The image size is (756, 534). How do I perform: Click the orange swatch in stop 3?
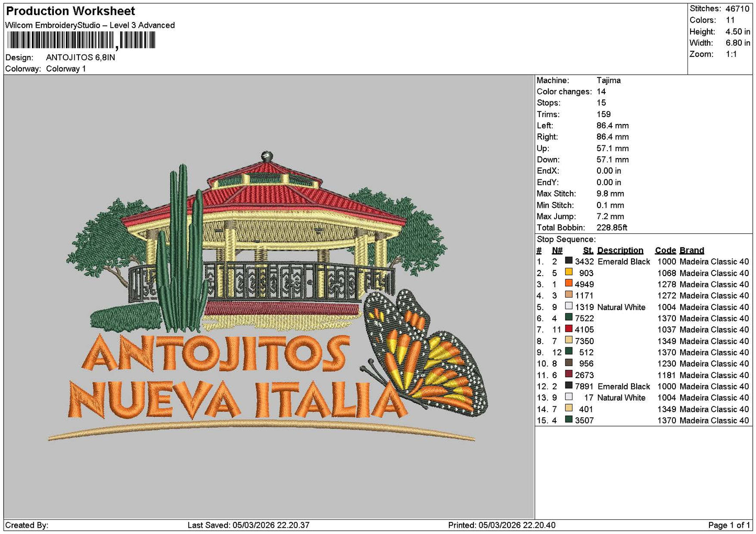(569, 283)
